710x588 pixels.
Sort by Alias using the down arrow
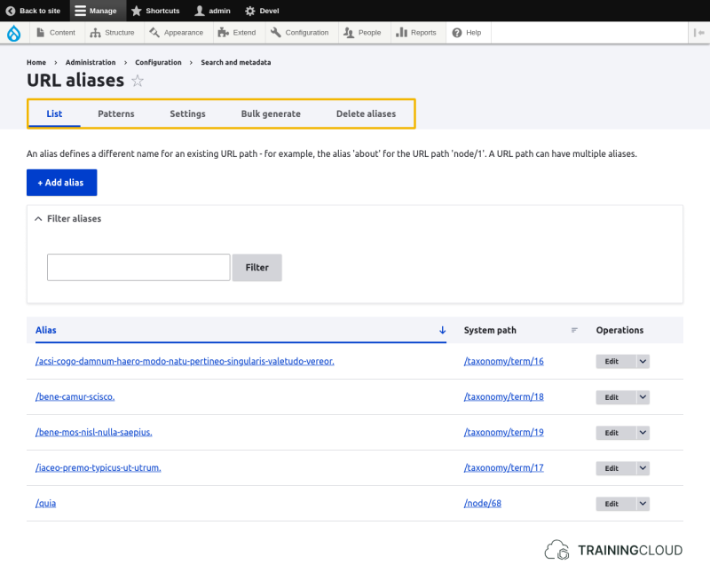coord(442,330)
